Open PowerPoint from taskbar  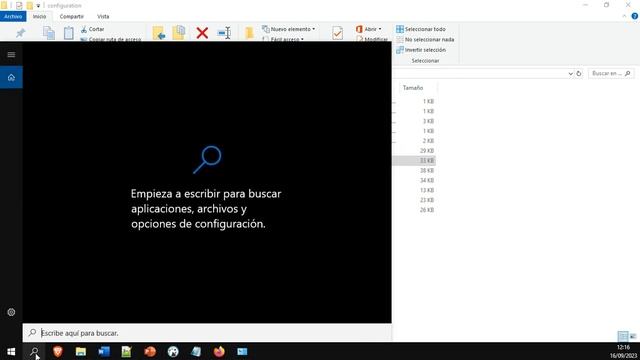150,351
